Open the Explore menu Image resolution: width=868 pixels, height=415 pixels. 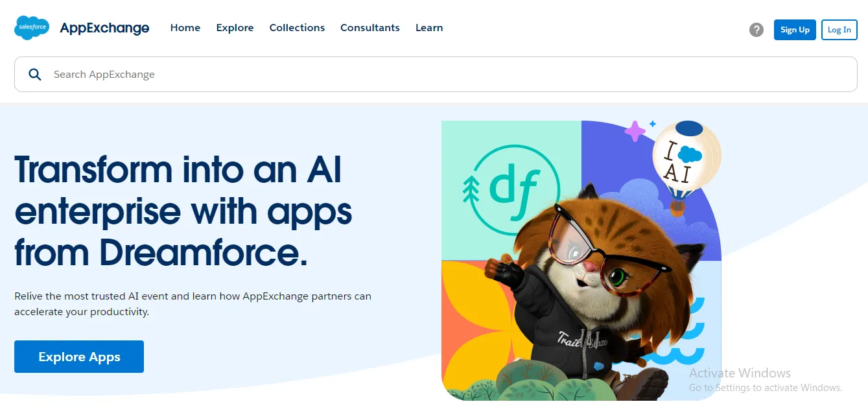235,28
